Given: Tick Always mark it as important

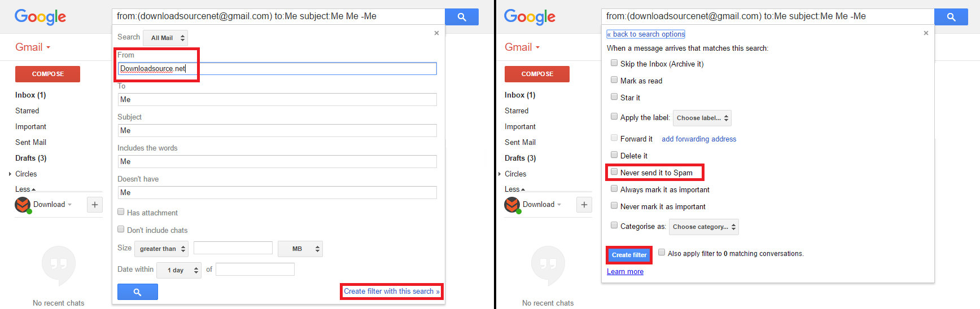Looking at the screenshot, I should point(614,189).
